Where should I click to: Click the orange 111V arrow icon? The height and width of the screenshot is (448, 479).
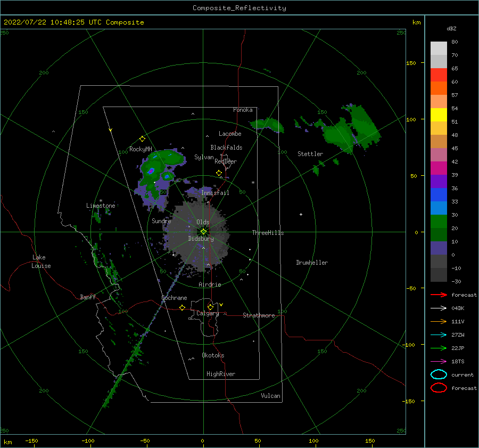point(439,321)
